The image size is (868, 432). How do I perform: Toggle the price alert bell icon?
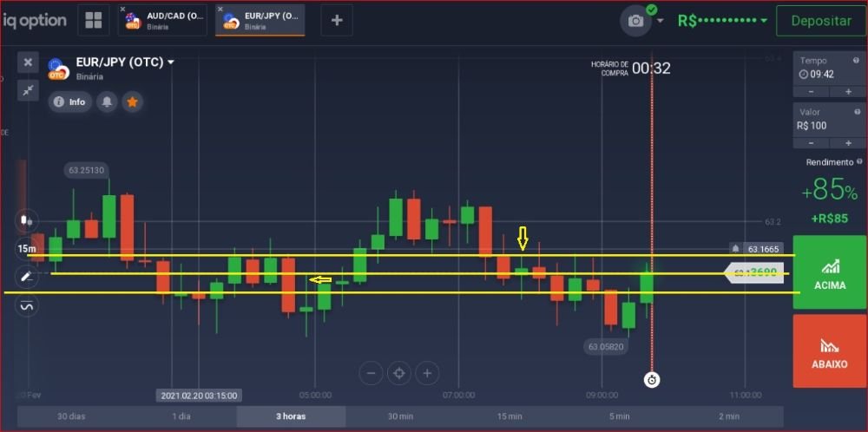107,101
